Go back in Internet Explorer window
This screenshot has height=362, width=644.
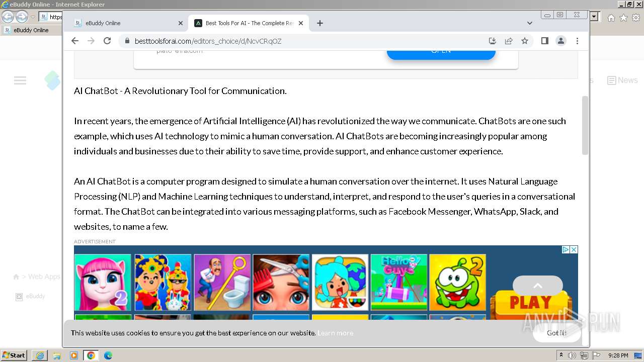[x=8, y=17]
